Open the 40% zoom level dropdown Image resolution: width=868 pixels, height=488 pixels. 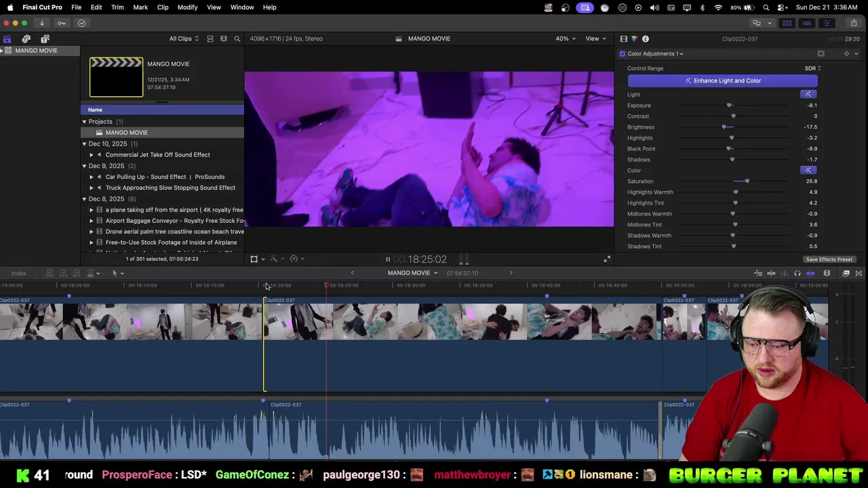(x=566, y=39)
